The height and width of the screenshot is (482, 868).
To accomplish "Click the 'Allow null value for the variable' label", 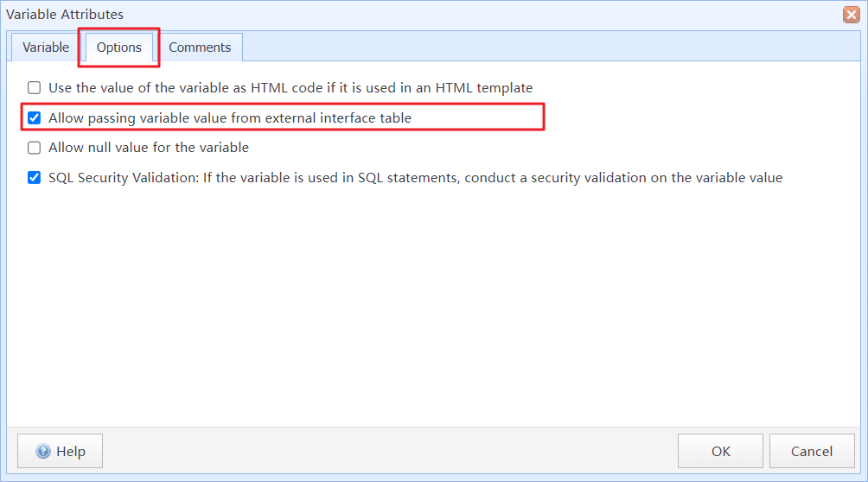I will (x=149, y=148).
